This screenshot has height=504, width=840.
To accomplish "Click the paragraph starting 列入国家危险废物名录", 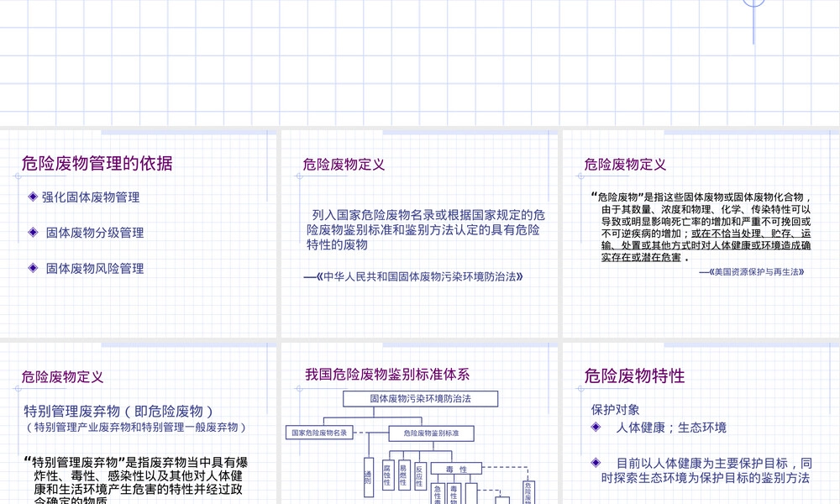I will coord(426,230).
